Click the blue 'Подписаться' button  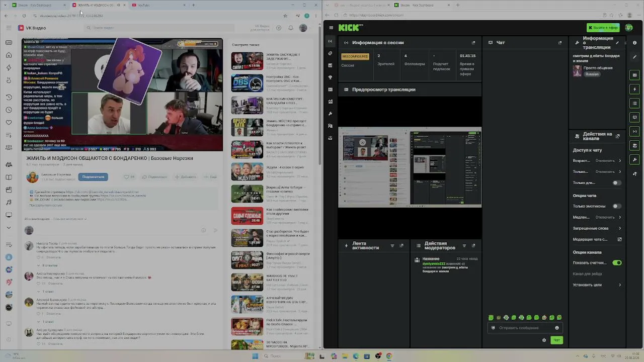coord(93,177)
